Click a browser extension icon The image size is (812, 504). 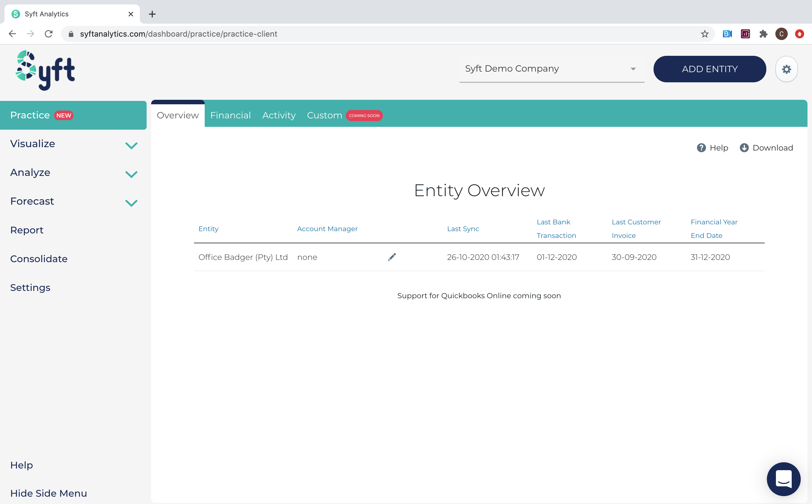[763, 34]
